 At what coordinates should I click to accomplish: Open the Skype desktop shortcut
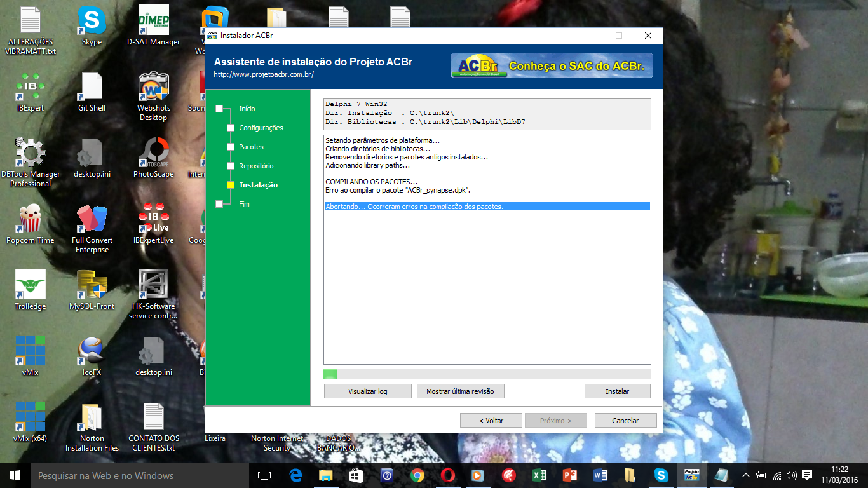(x=92, y=27)
